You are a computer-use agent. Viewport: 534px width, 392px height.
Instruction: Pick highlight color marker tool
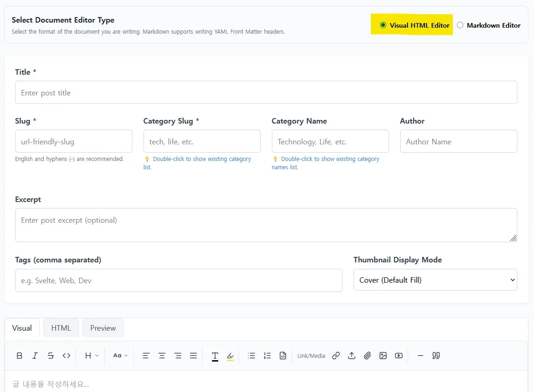230,356
